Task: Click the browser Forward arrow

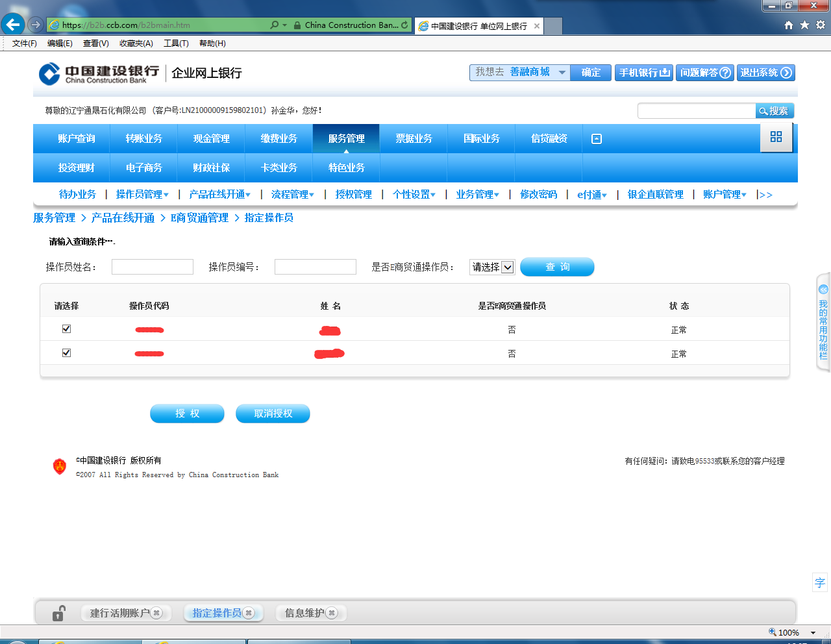Action: tap(36, 25)
